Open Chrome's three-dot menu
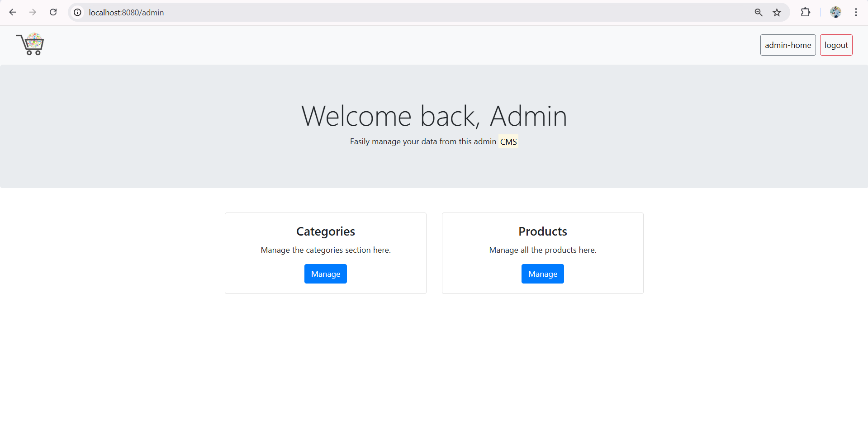This screenshot has height=435, width=868. pyautogui.click(x=856, y=12)
